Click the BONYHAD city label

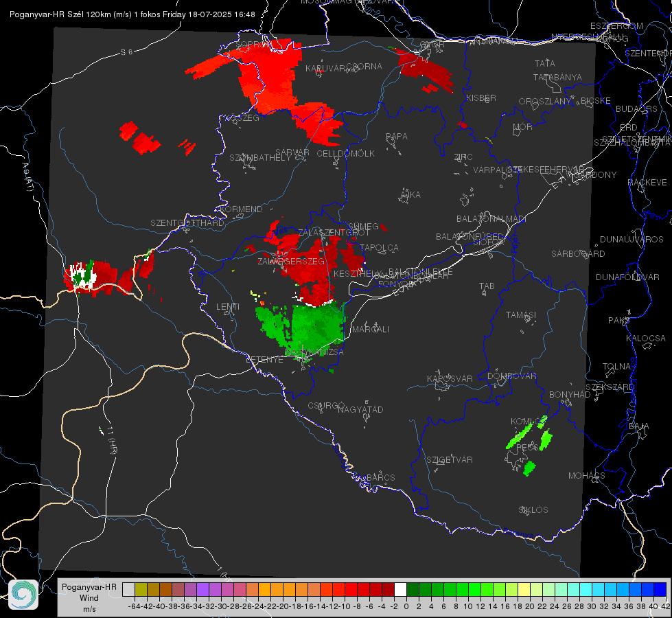pos(570,395)
